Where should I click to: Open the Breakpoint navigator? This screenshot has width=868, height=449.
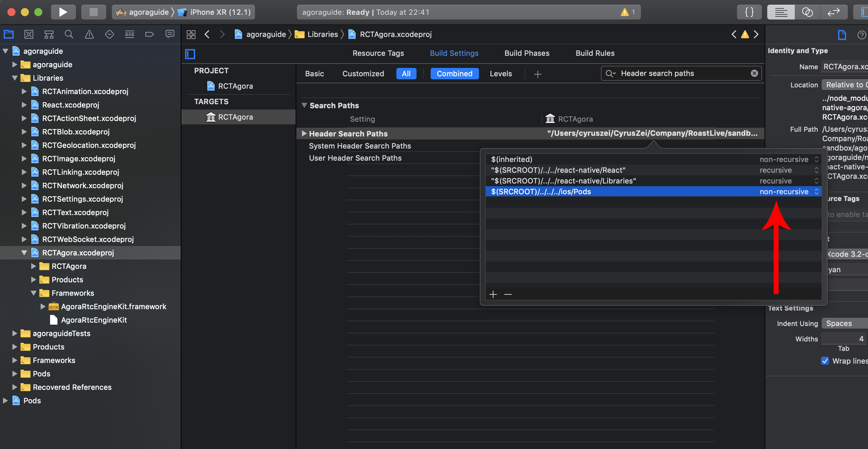coord(149,34)
